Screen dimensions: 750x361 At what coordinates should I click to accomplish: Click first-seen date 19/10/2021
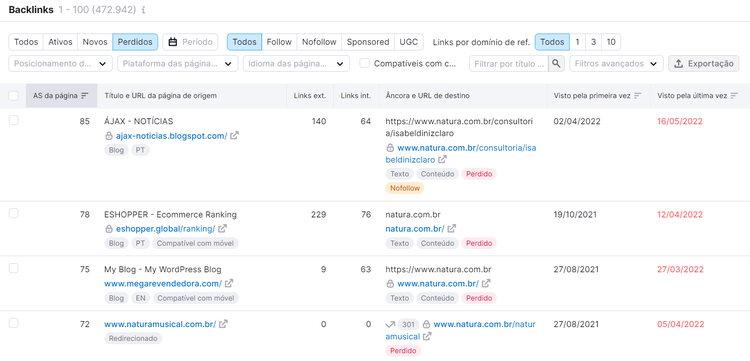pos(576,215)
